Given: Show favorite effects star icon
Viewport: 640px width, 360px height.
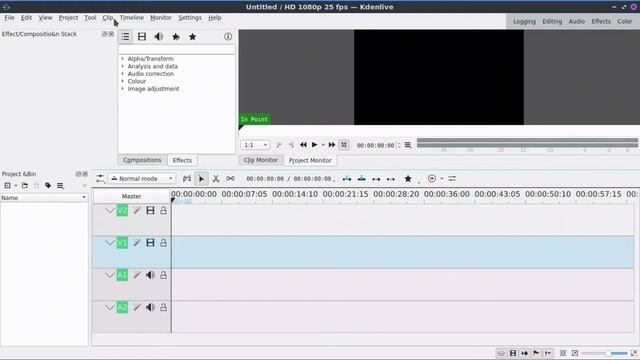Looking at the screenshot, I should click(x=193, y=37).
